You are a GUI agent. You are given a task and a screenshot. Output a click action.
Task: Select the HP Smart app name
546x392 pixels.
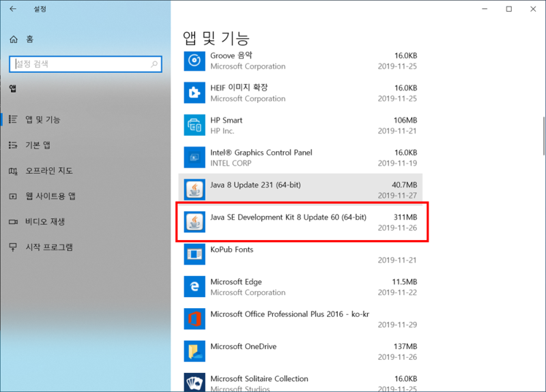[227, 121]
